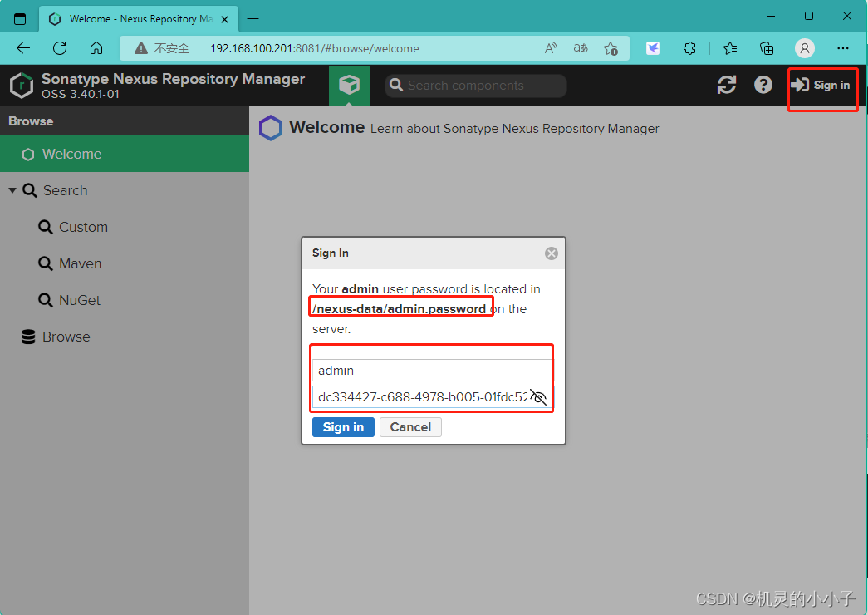This screenshot has height=615, width=868.
Task: Click the address bar URL
Action: (315, 48)
